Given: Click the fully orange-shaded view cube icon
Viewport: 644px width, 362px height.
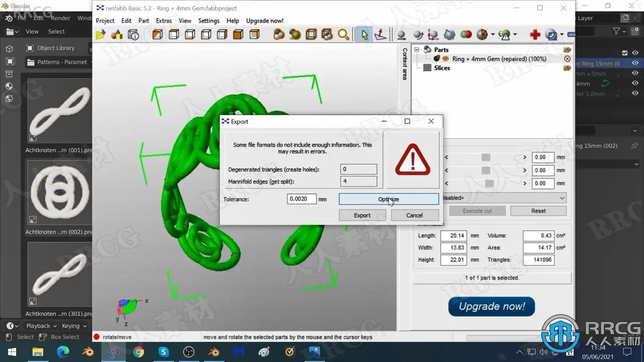Looking at the screenshot, I should coord(238,35).
